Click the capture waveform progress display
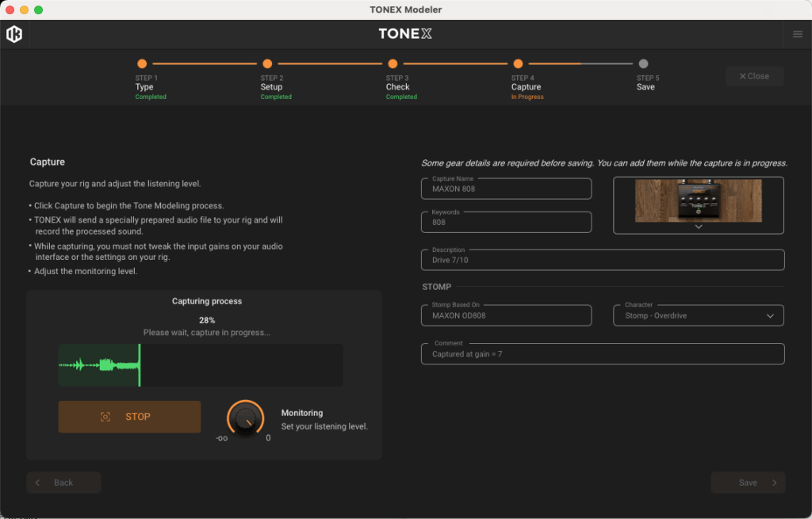The height and width of the screenshot is (519, 812). tap(201, 365)
